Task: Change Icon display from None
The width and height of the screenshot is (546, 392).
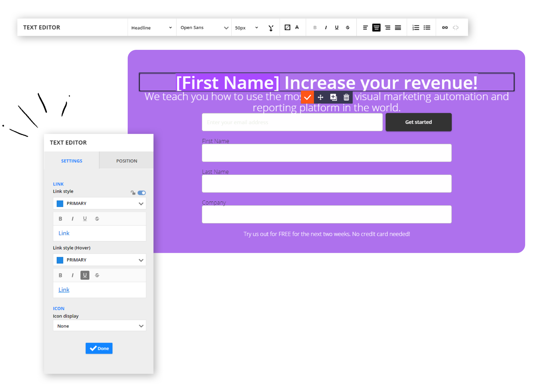Action: pyautogui.click(x=100, y=326)
